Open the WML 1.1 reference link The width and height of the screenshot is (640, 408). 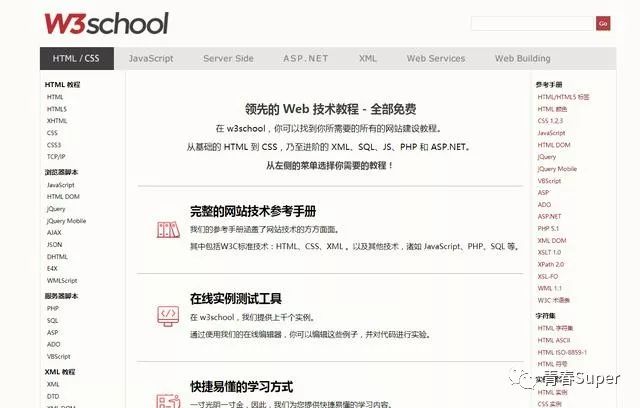tap(549, 288)
